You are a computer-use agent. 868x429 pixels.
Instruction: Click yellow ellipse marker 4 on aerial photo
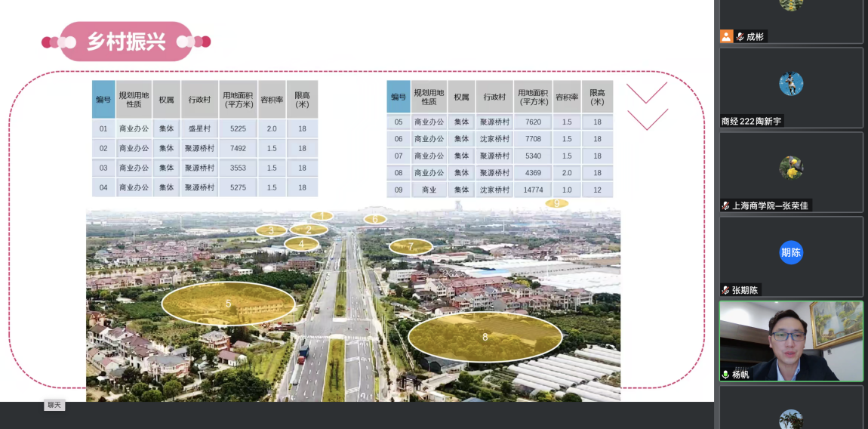pyautogui.click(x=302, y=243)
